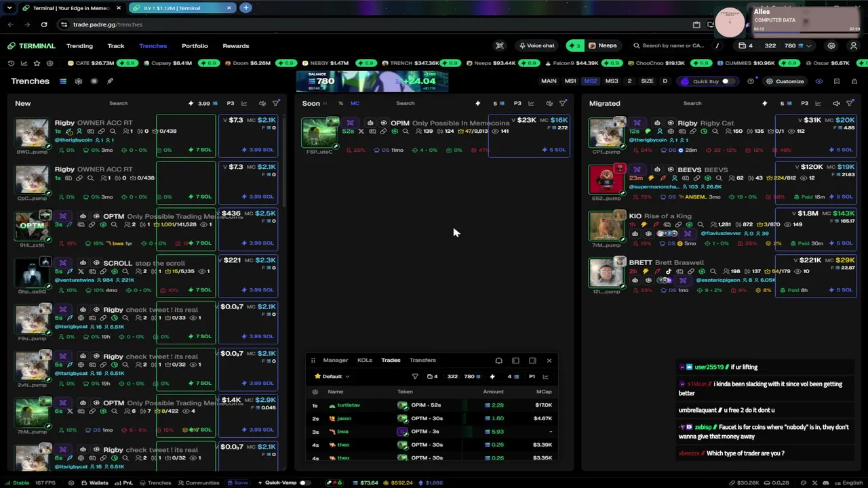
Task: Open the filter icon in Migrated column
Action: 850,103
